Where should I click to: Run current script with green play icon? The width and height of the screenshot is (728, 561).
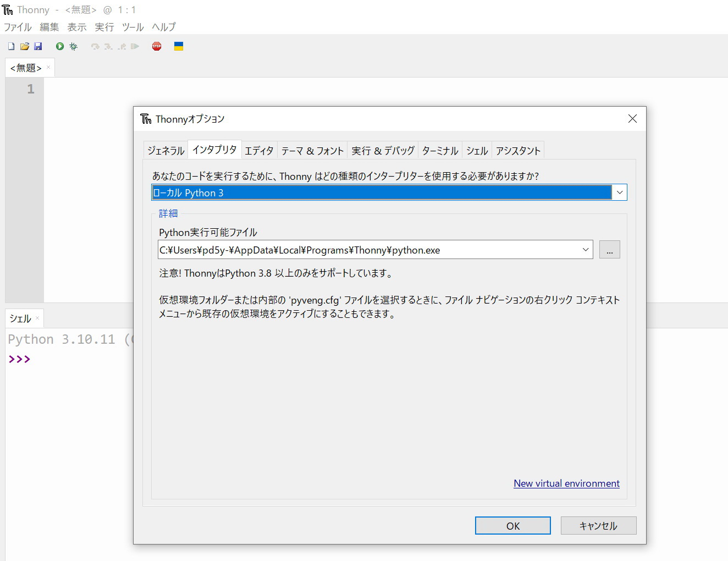pos(60,46)
